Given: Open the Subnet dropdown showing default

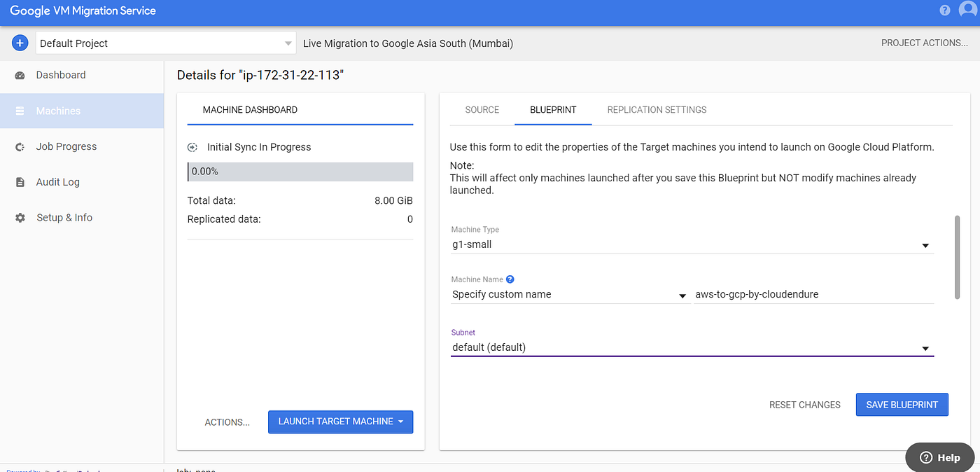Looking at the screenshot, I should 925,347.
